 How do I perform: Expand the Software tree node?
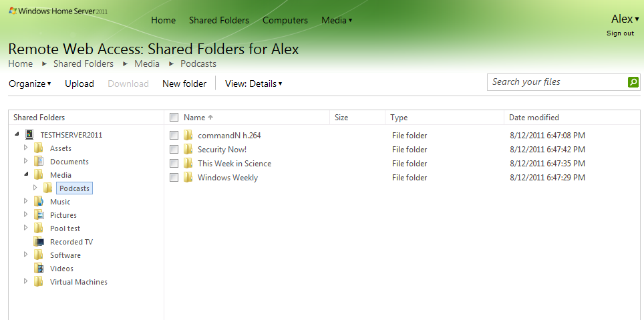point(26,255)
